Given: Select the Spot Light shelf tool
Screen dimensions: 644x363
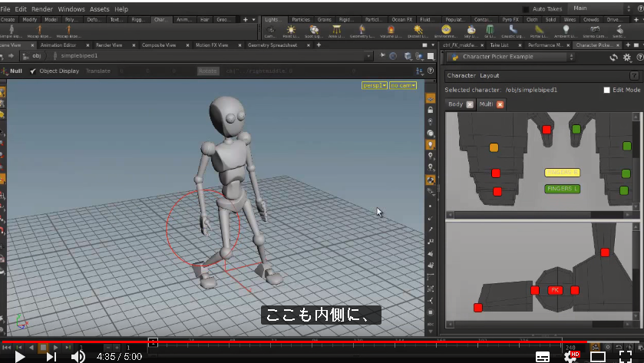Looking at the screenshot, I should 314,31.
